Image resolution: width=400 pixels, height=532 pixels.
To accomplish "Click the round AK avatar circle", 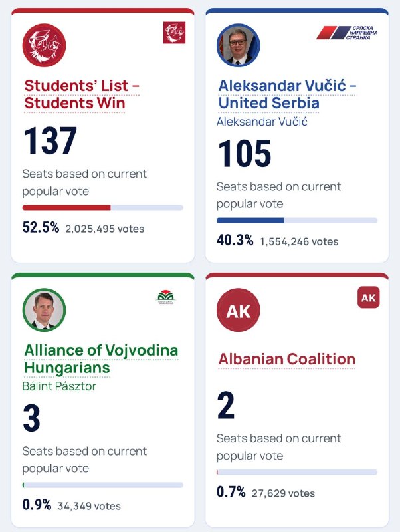I will [239, 310].
